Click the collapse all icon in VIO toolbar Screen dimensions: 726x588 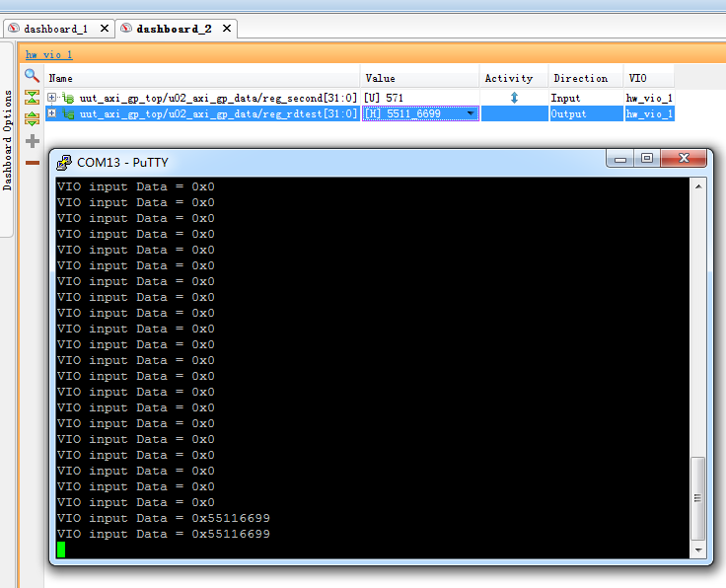32,98
